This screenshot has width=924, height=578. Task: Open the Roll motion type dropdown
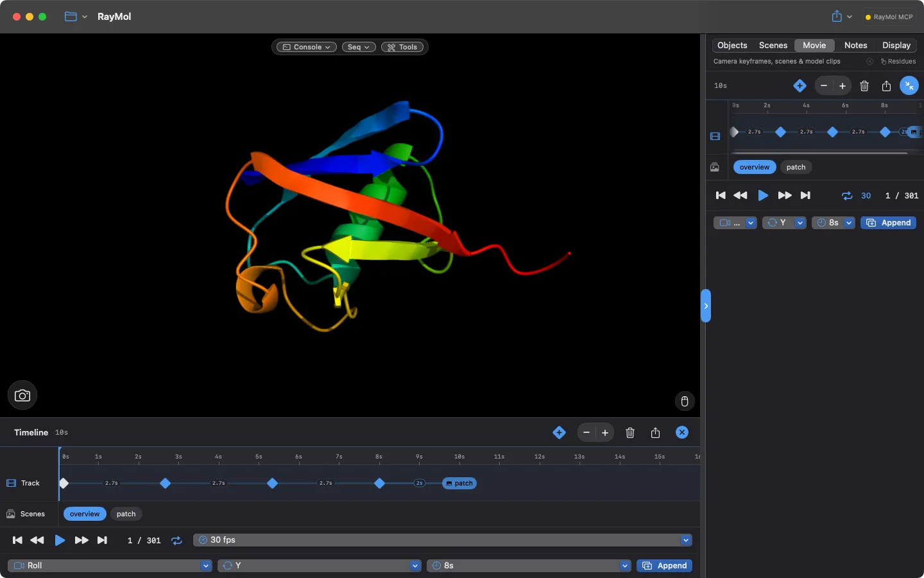(x=110, y=566)
